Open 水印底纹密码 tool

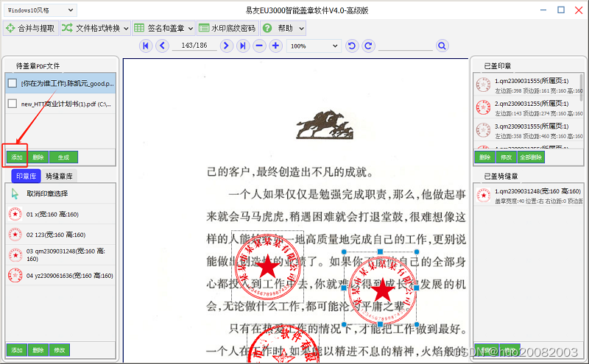(x=228, y=28)
